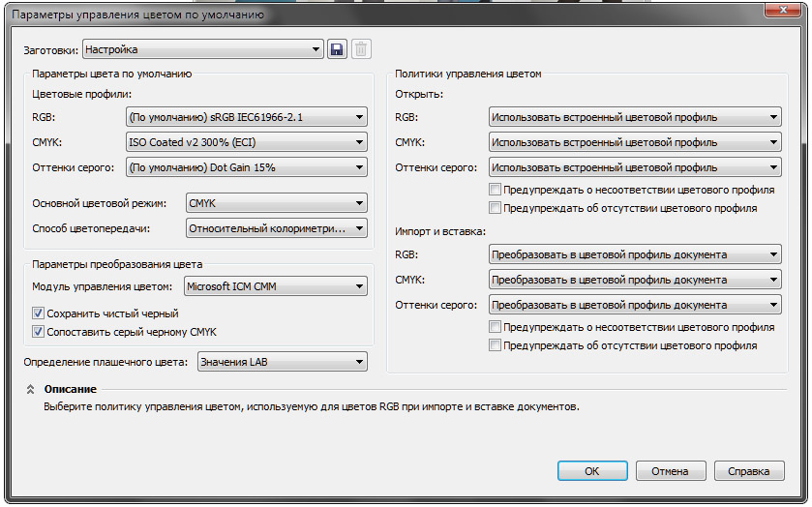
Task: Open the Импорт и вставка CMYK dropdown
Action: (635, 280)
